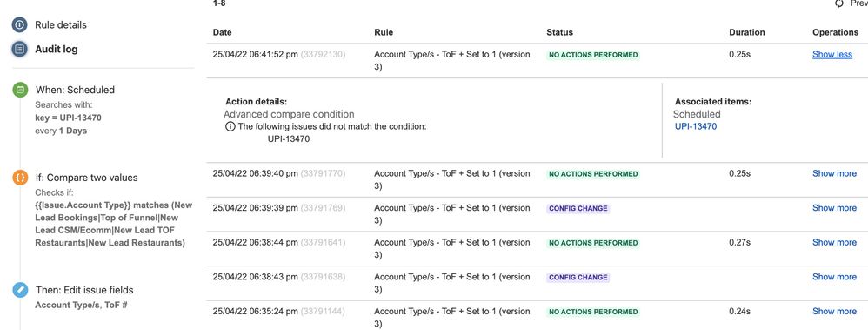Click the When: Scheduled rule component

(x=76, y=90)
